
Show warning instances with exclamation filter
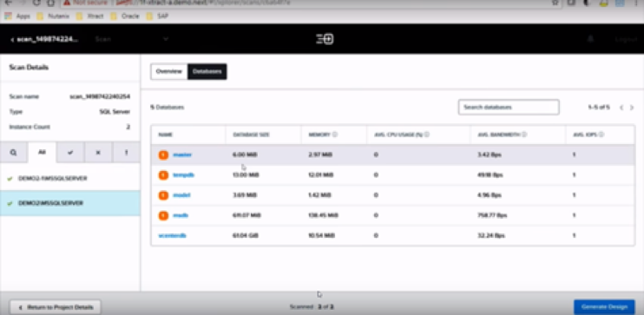[126, 153]
